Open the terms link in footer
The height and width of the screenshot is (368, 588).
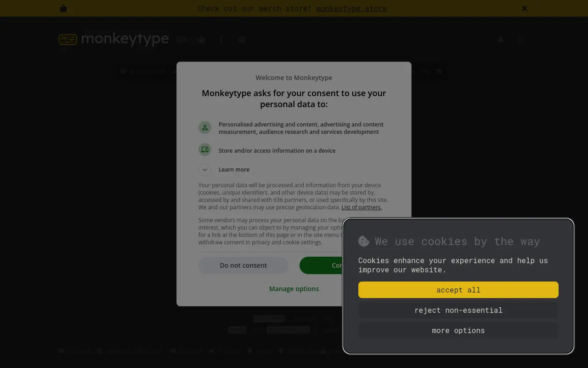[260, 351]
